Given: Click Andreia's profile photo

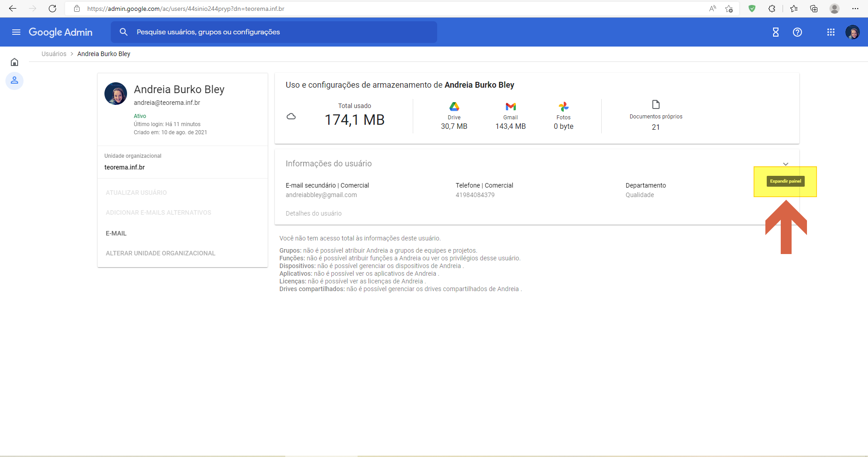Looking at the screenshot, I should tap(116, 94).
